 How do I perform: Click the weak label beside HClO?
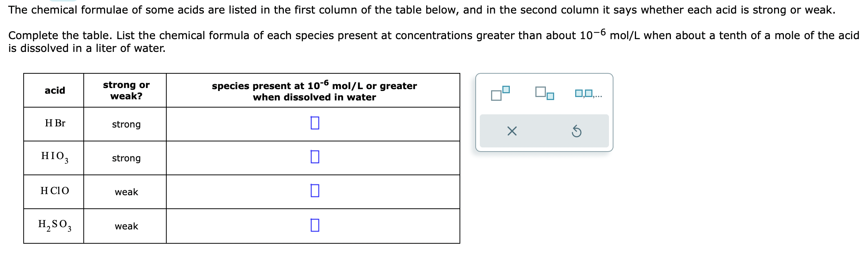pyautogui.click(x=126, y=192)
